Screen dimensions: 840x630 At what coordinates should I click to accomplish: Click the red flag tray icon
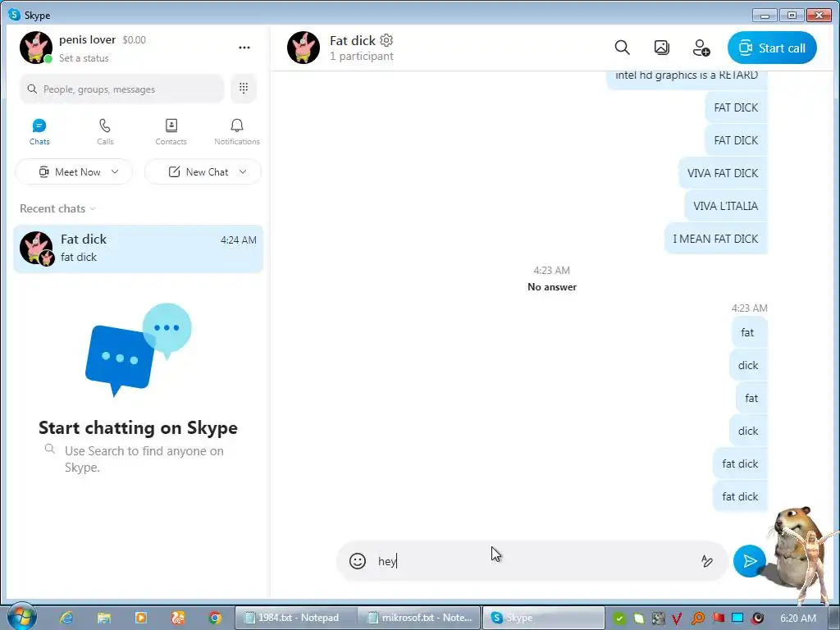coord(718,619)
